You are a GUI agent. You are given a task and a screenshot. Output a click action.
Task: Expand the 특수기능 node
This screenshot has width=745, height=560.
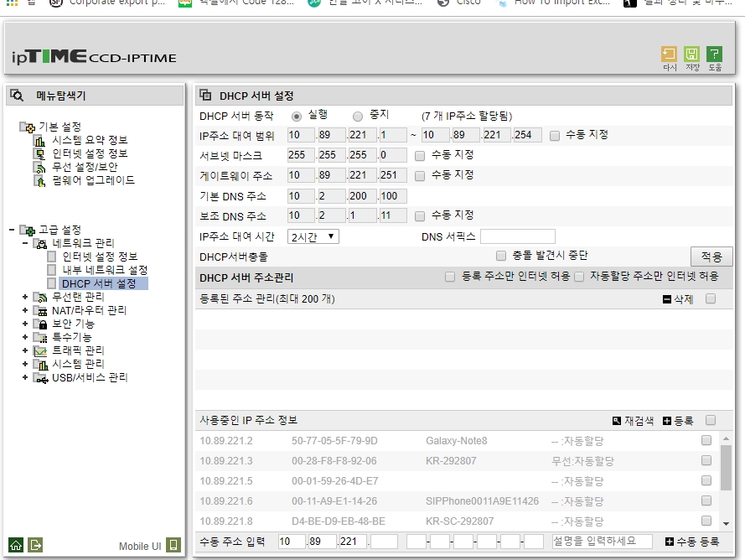pos(25,337)
